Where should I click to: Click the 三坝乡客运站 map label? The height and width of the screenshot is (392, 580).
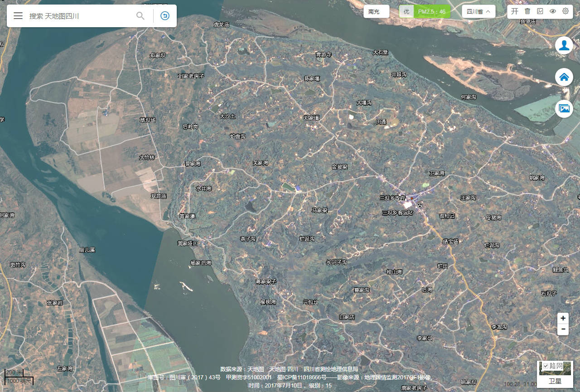(397, 213)
